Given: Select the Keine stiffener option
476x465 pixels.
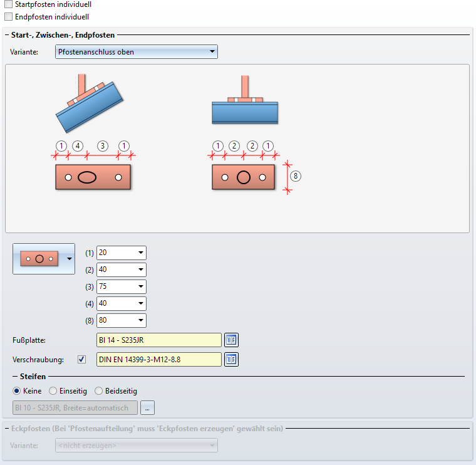Looking at the screenshot, I should [x=17, y=391].
